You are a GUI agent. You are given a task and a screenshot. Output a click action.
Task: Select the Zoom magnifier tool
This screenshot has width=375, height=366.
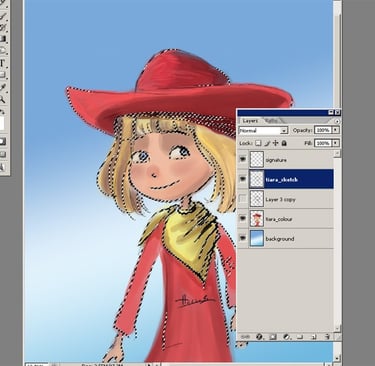click(2, 99)
